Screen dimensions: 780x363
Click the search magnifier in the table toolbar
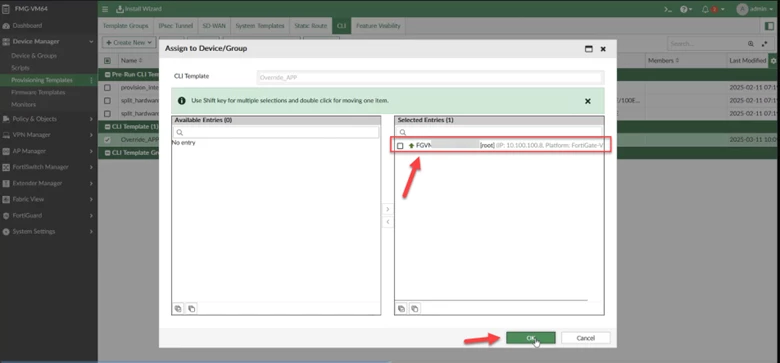(751, 44)
